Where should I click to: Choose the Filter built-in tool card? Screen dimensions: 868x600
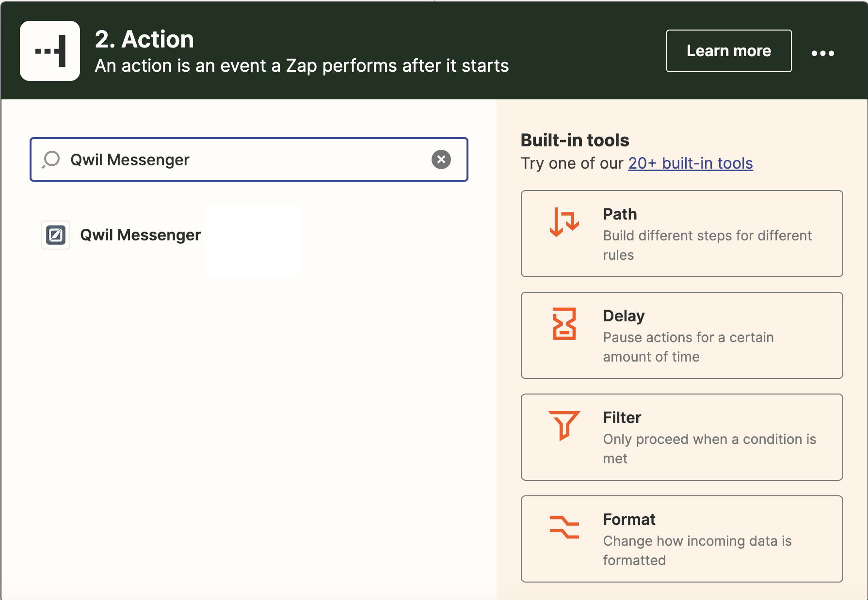(x=681, y=437)
